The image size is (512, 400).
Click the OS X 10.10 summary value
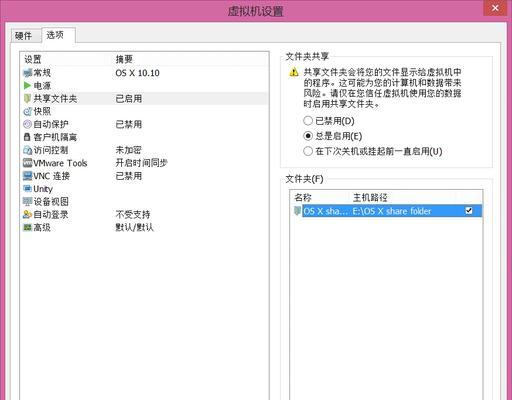[x=137, y=73]
